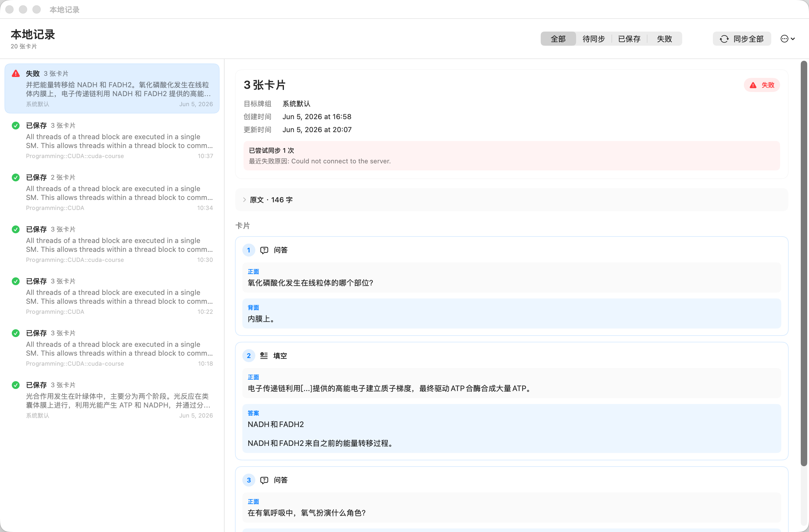The height and width of the screenshot is (532, 809).
Task: Click the red 失败 status badge in detail header
Action: 762,85
